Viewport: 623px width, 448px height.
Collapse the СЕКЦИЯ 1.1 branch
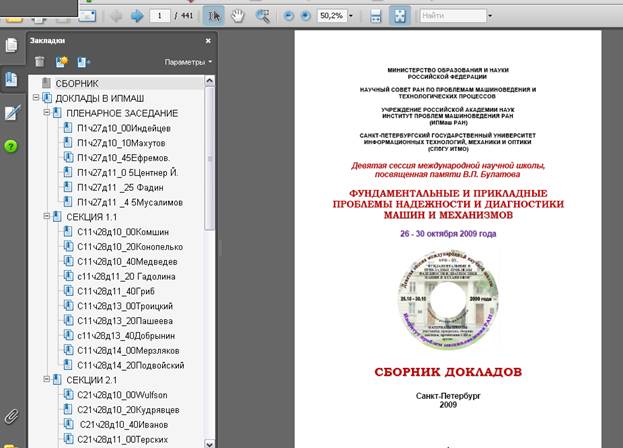(46, 216)
